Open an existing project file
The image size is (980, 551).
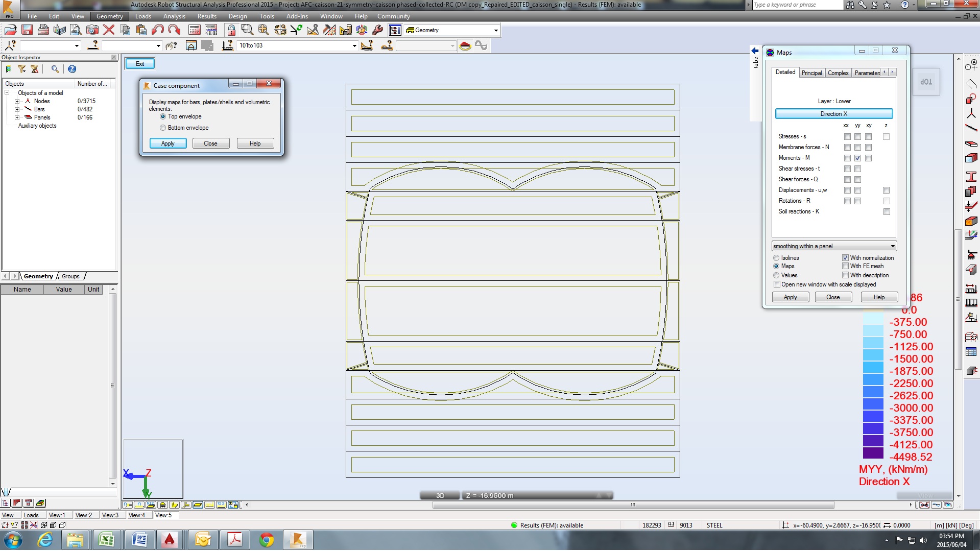click(x=10, y=30)
